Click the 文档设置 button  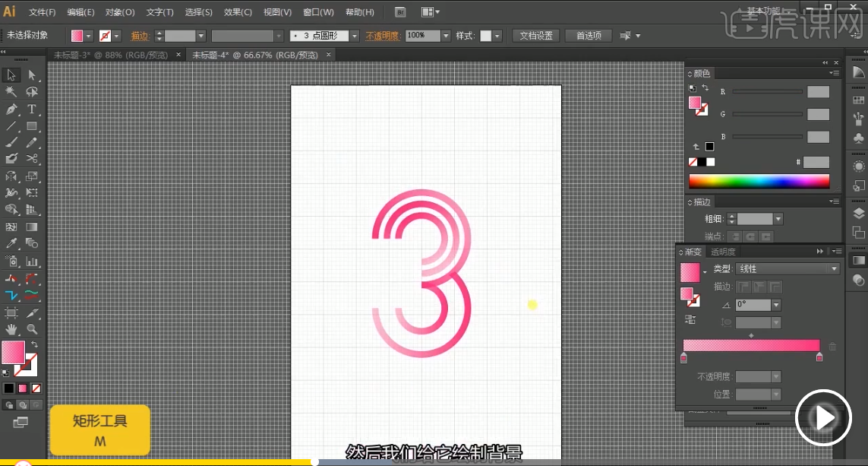[x=536, y=36]
